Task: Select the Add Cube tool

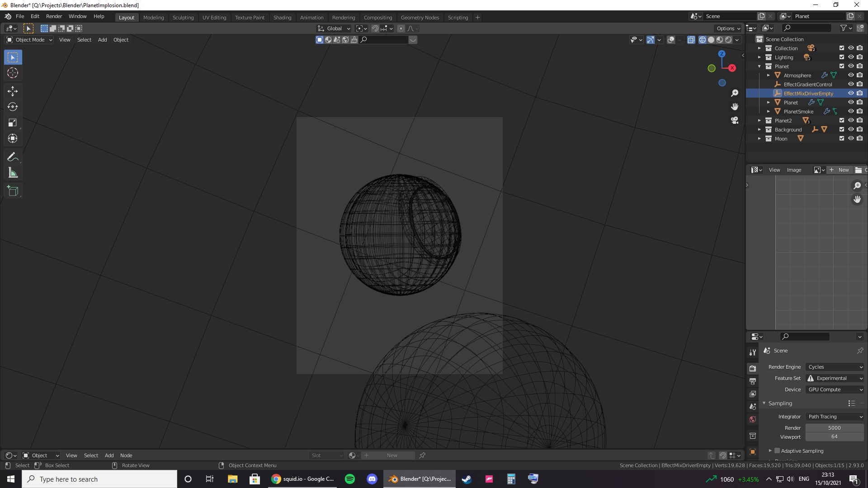Action: (13, 191)
